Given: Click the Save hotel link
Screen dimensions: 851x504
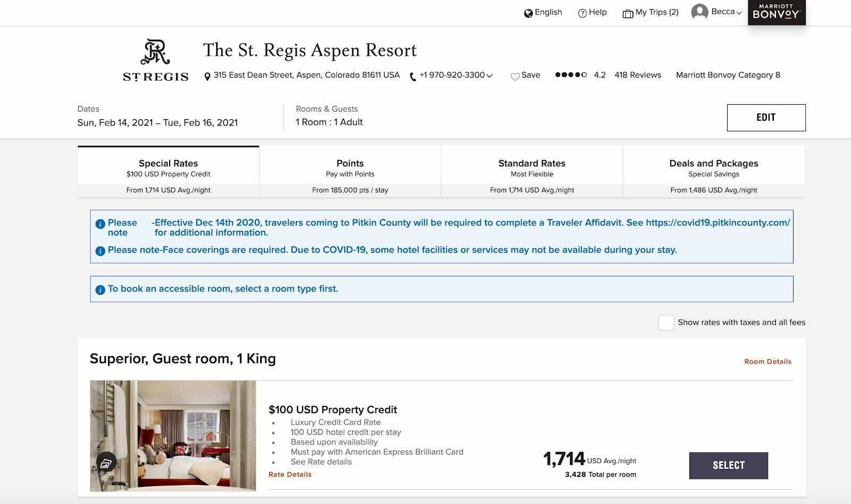Looking at the screenshot, I should tap(531, 75).
